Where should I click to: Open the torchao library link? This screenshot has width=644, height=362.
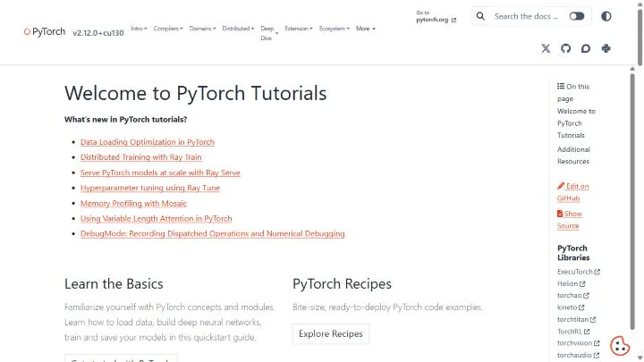tap(573, 296)
